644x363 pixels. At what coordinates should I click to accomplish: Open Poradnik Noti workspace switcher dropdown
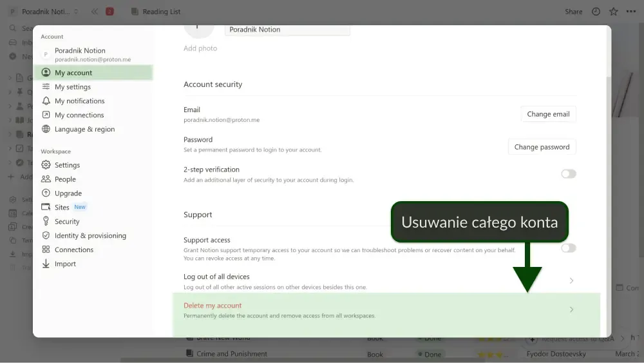tap(45, 12)
